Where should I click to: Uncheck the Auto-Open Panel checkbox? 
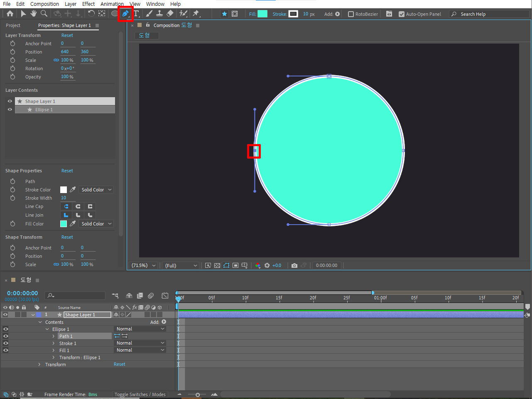click(402, 14)
